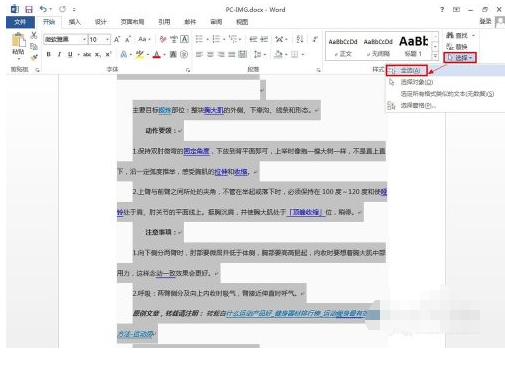This screenshot has height=372, width=505.
Task: Click the Clear All Formatting eraser icon
Action: 163,39
